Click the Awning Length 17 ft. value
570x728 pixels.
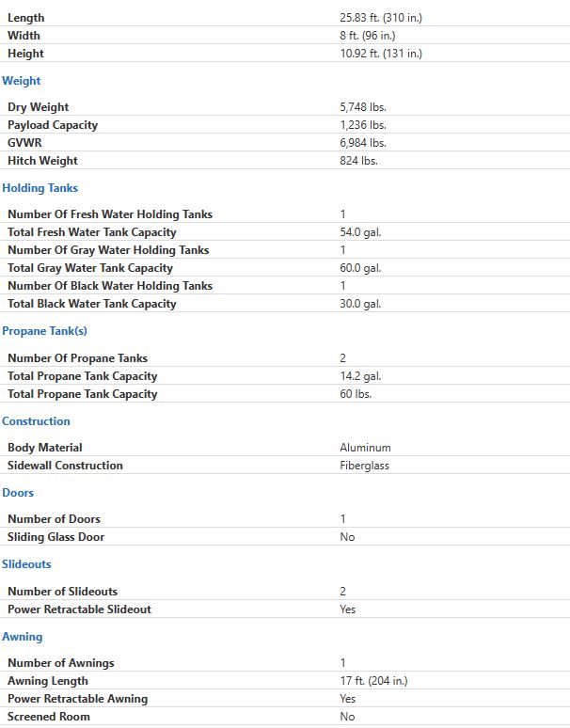tap(373, 681)
